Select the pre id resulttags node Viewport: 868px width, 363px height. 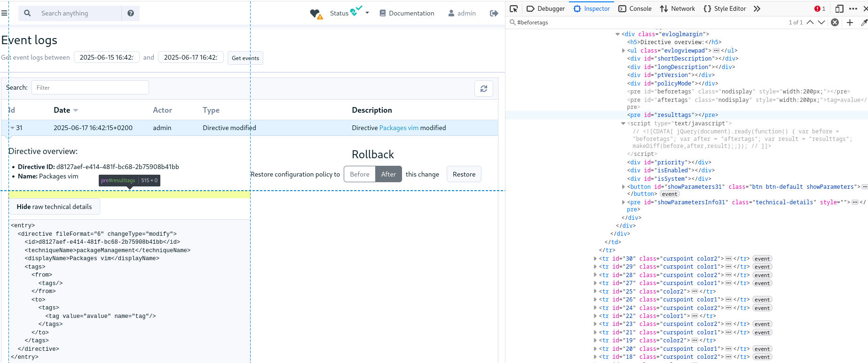click(672, 115)
